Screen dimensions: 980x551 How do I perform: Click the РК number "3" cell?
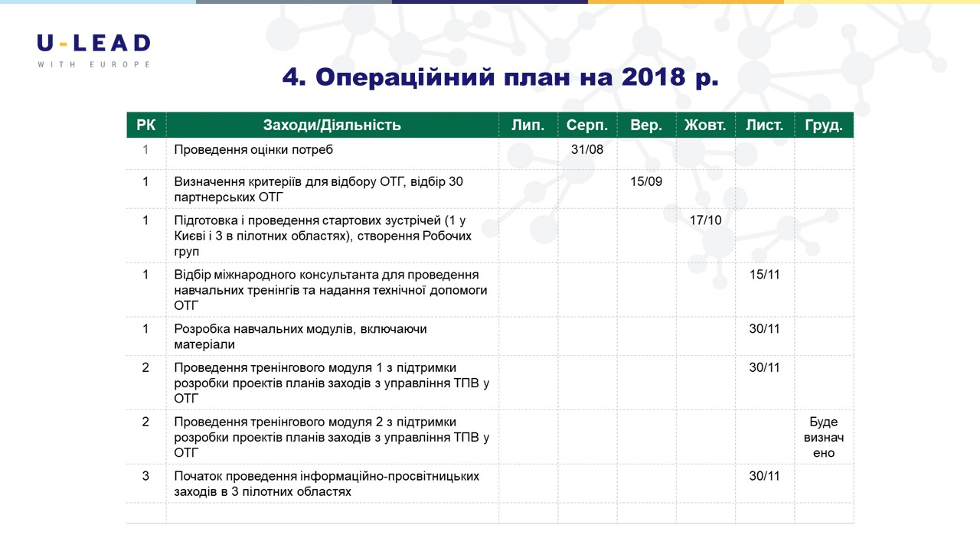click(x=145, y=476)
